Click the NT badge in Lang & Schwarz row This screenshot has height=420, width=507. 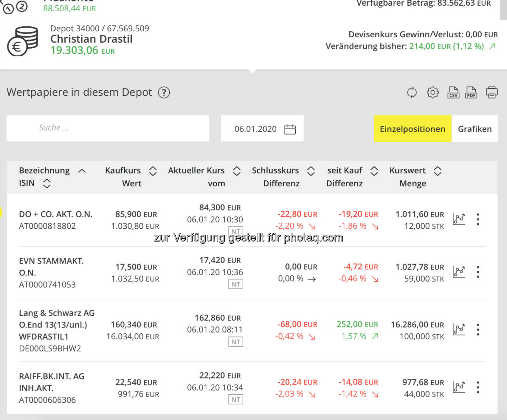(236, 342)
